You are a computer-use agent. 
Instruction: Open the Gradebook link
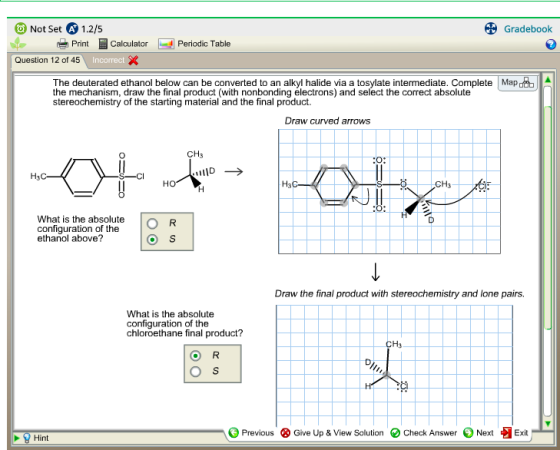tap(528, 29)
